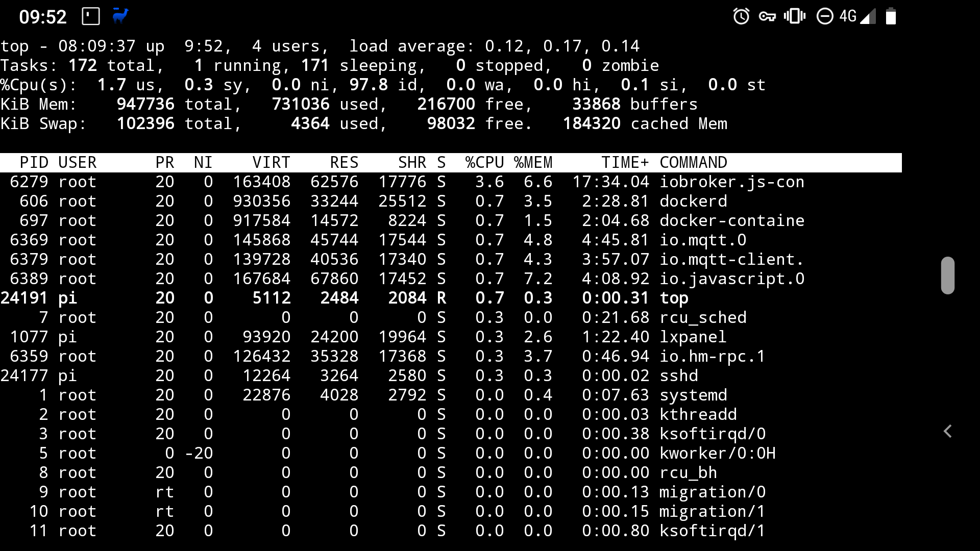Viewport: 980px width, 551px height.
Task: Click the PID column header
Action: pos(34,162)
